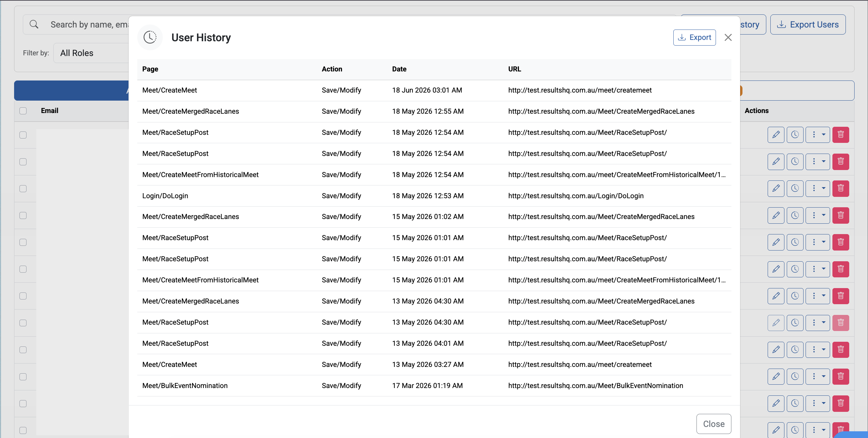Screen dimensions: 868x438
Task: Expand more-actions dropdown in first user row
Action: click(x=818, y=135)
